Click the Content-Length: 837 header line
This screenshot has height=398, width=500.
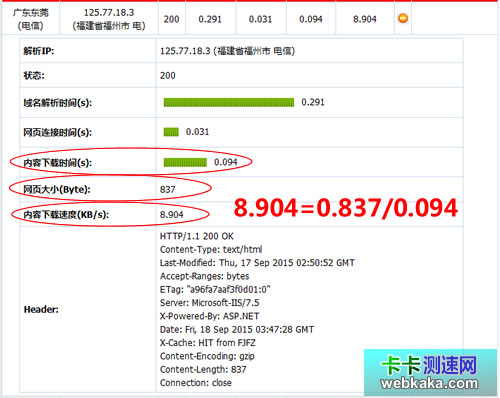(203, 369)
